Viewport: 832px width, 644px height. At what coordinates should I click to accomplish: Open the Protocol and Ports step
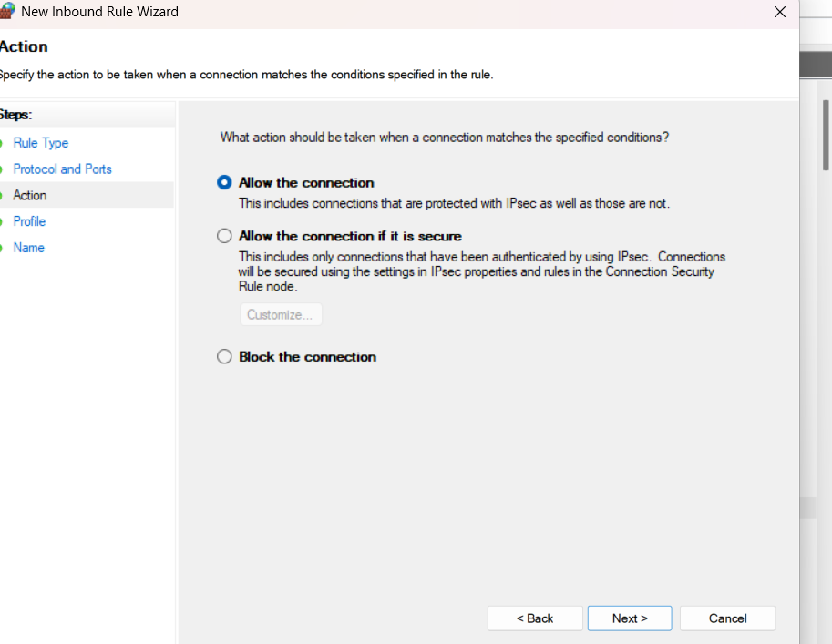coord(63,169)
